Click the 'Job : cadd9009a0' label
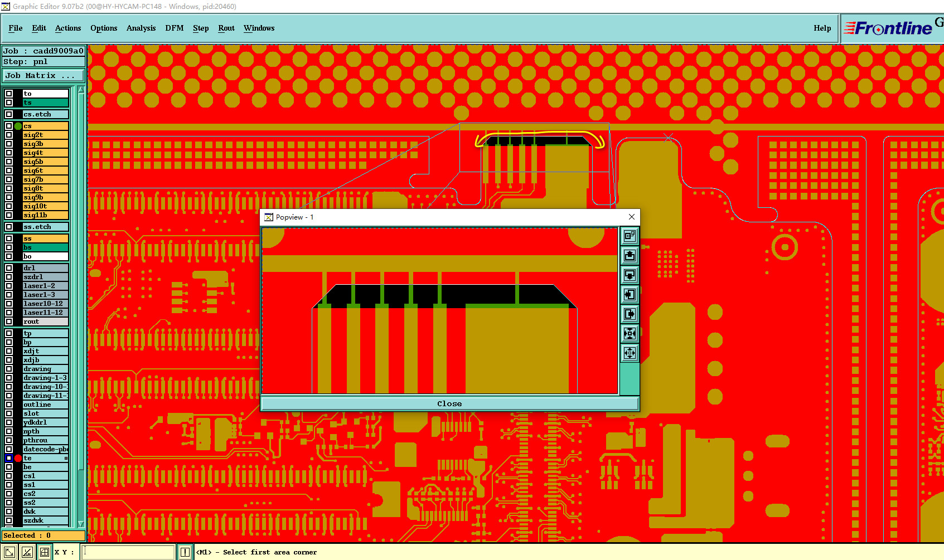Screen dimensions: 944x560 [43, 51]
